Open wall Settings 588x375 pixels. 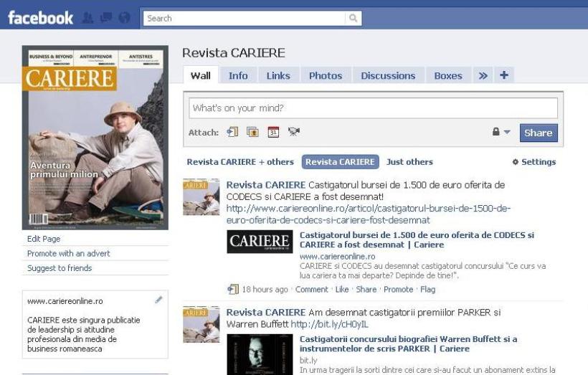pos(534,162)
